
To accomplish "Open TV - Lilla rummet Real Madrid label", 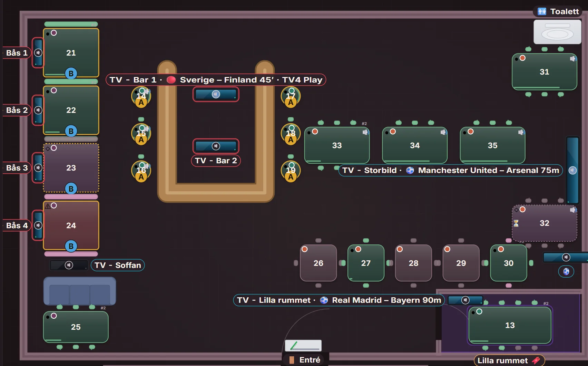I will click(339, 300).
